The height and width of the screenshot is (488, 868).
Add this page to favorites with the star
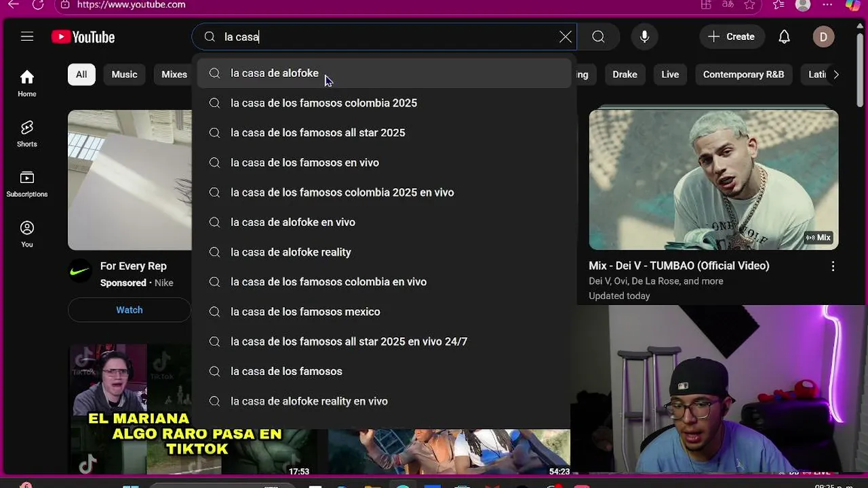coord(749,5)
